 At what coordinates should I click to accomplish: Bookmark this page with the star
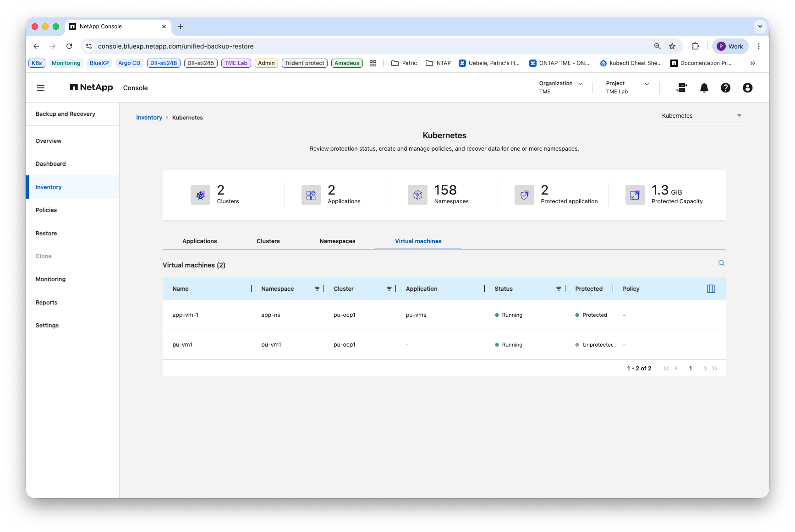coord(672,46)
